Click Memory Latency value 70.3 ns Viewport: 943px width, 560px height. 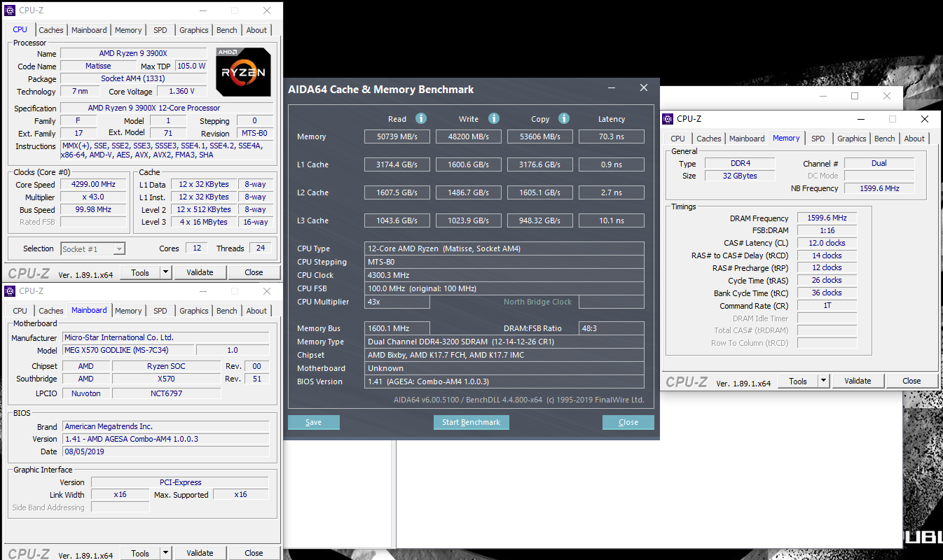[612, 136]
